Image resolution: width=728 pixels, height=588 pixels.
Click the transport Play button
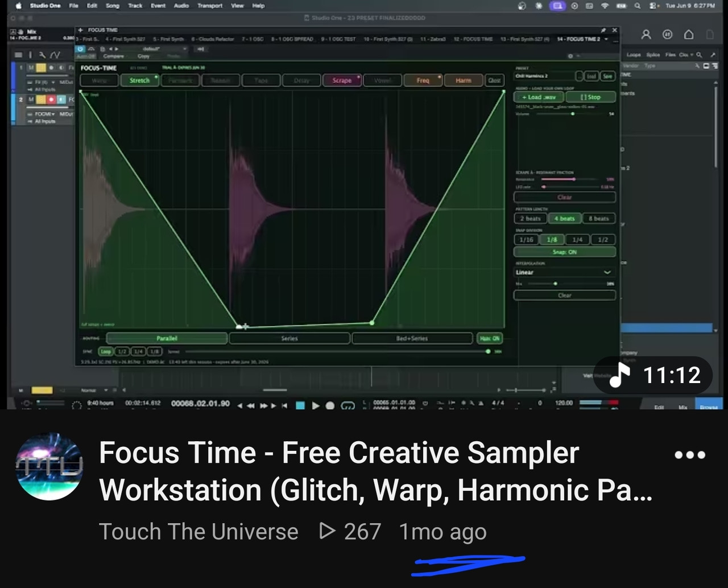pos(316,405)
